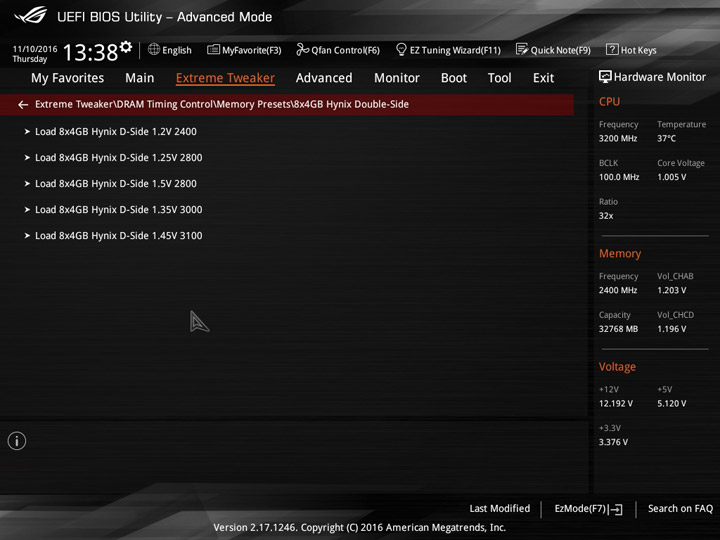720x540 pixels.
Task: Click Memory frequency 2400 MHz value
Action: (618, 290)
